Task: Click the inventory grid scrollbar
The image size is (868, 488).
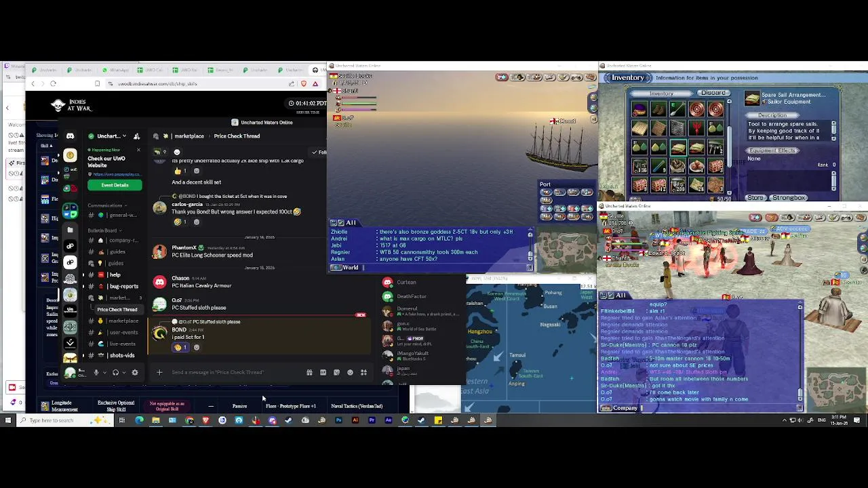Action: tap(730, 148)
